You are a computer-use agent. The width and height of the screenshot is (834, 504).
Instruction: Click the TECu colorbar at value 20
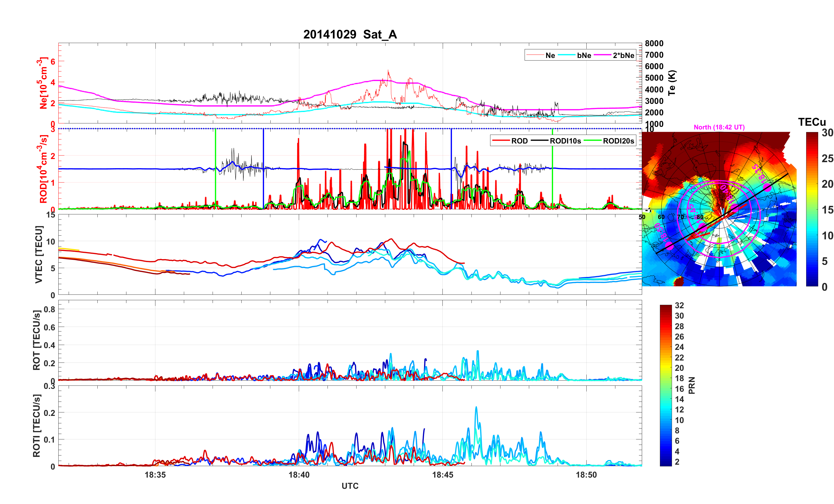(812, 184)
